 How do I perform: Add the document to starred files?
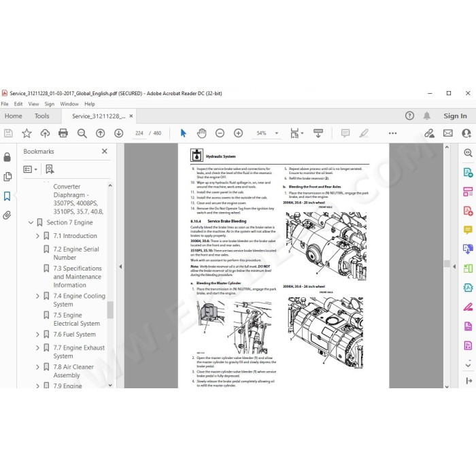pos(27,133)
